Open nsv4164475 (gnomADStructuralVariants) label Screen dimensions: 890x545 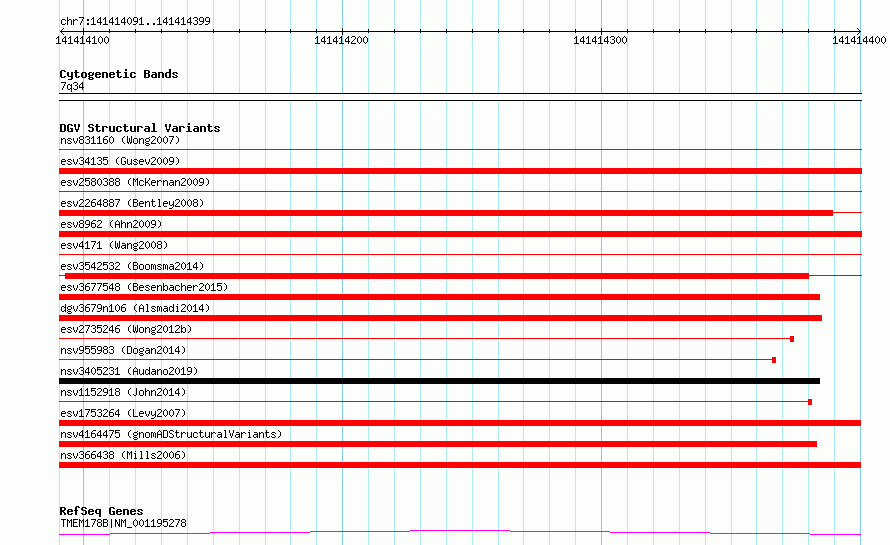[171, 434]
